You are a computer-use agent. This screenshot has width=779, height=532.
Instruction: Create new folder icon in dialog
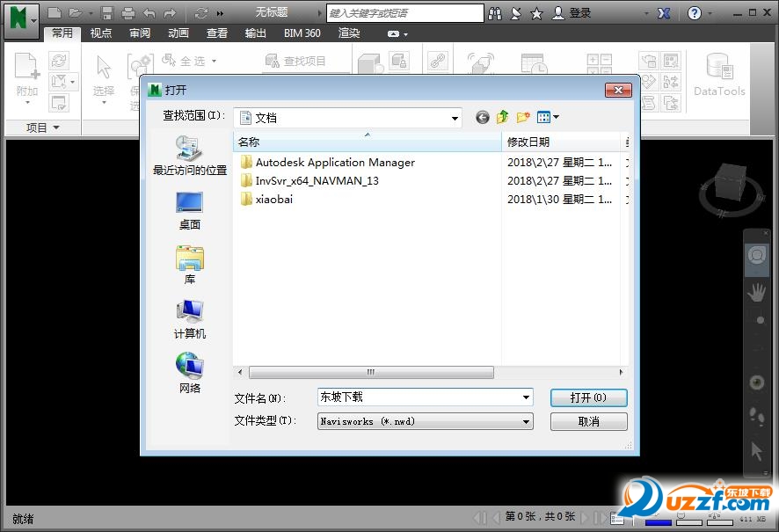[x=522, y=117]
